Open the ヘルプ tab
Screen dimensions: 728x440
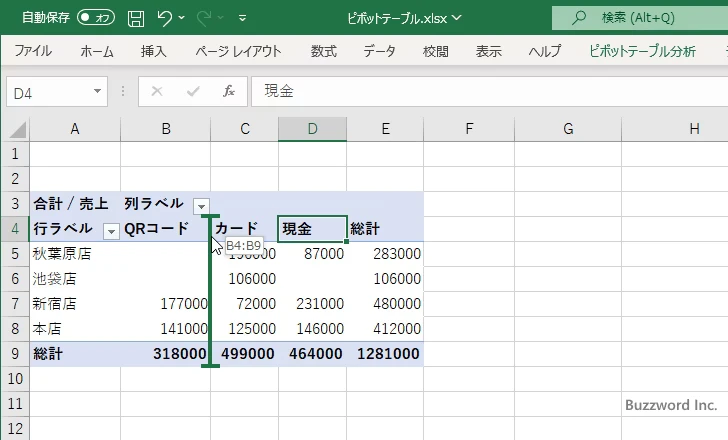(x=545, y=51)
